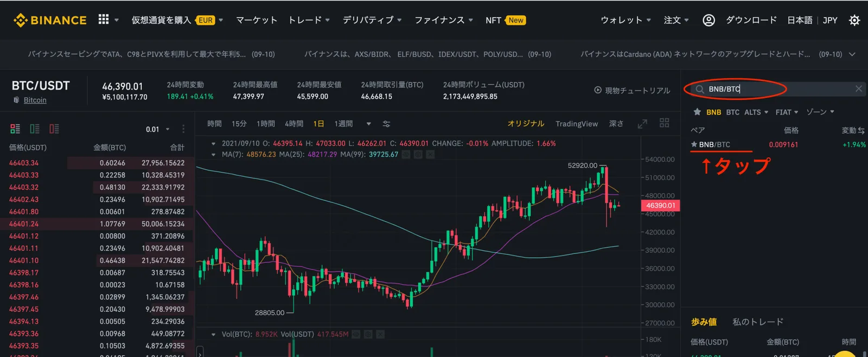Viewport: 868px width, 357px height.
Task: Select the 4時間 chart interval
Action: [294, 124]
